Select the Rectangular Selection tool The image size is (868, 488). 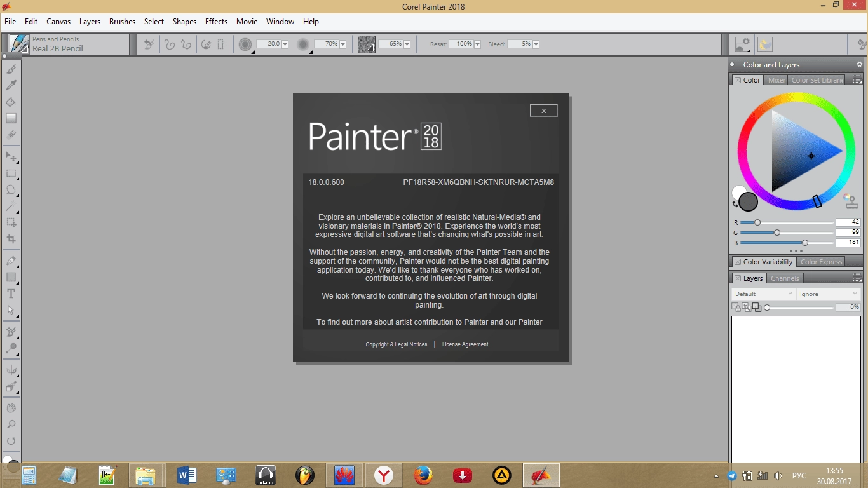point(11,173)
